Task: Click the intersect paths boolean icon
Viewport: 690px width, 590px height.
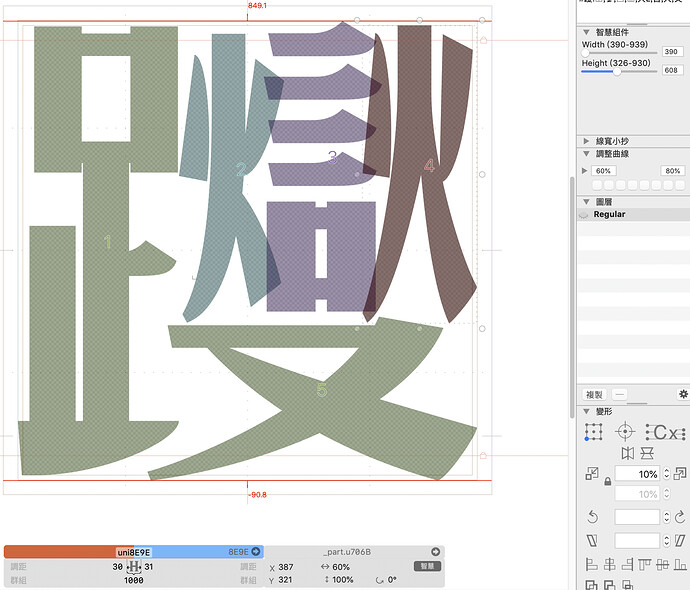Action: (x=627, y=585)
